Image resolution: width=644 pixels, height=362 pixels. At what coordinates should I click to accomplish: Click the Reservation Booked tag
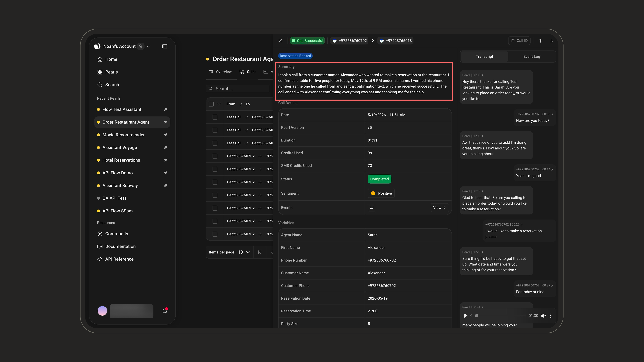tap(295, 56)
